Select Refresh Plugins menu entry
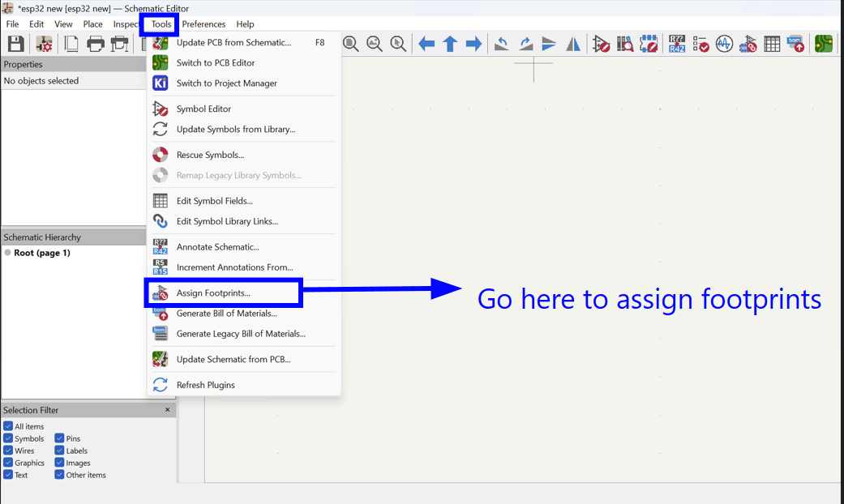This screenshot has height=504, width=844. coord(244,385)
